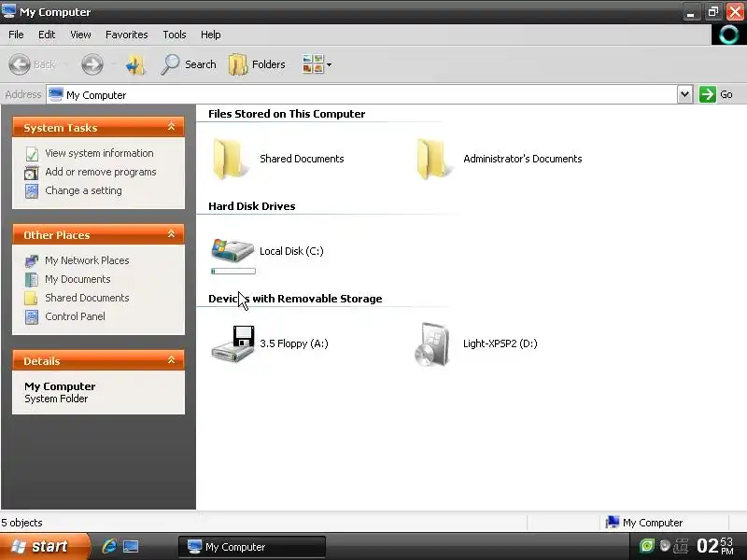Open Shared Documents in Other Places

87,298
